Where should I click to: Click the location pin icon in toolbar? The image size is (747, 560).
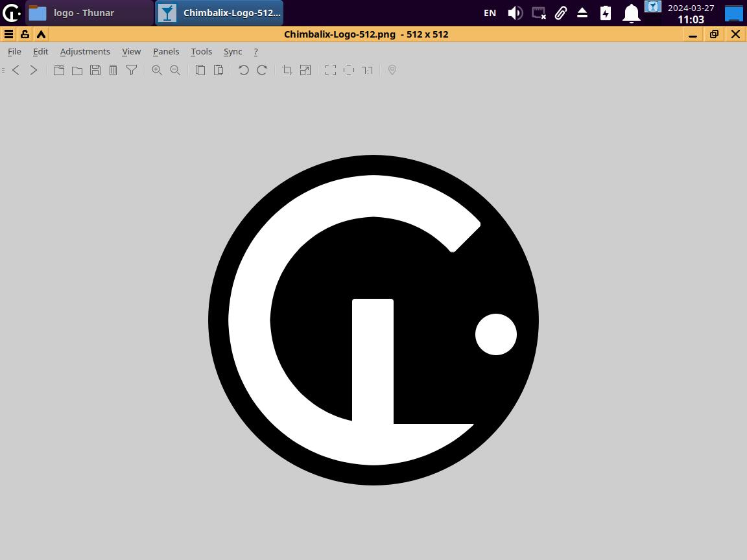[392, 70]
